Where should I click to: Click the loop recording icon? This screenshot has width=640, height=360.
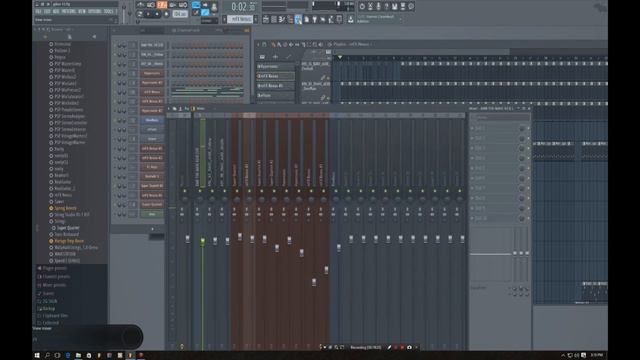(x=183, y=5)
